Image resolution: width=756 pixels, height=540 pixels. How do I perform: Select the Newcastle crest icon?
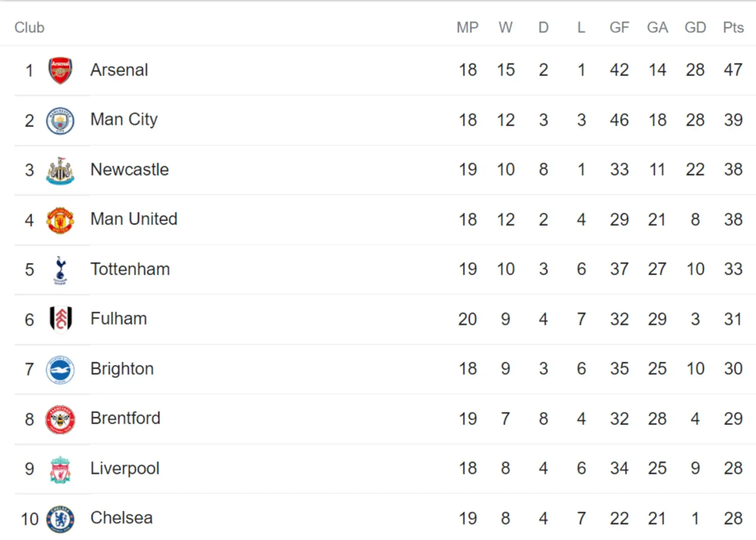(60, 170)
